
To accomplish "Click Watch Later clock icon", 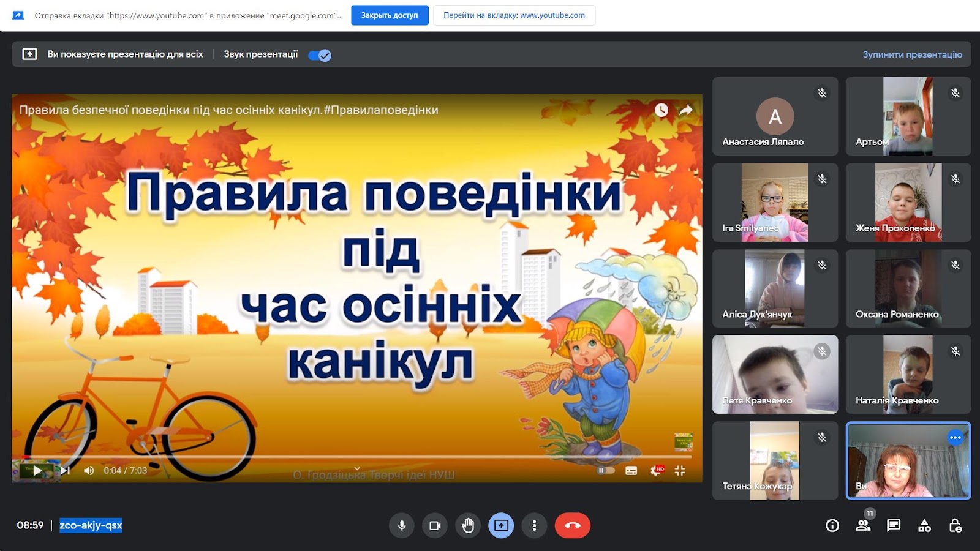I will (661, 110).
